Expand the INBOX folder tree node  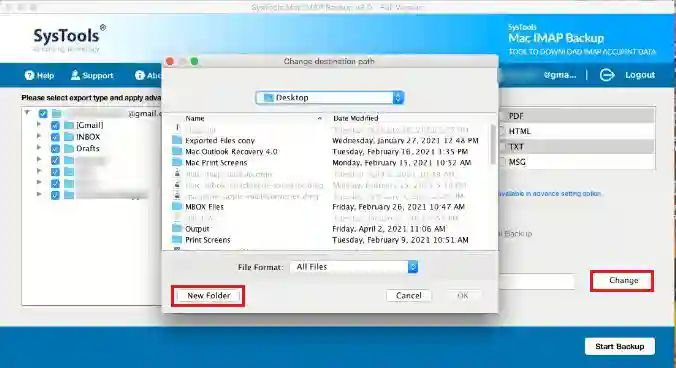[39, 136]
